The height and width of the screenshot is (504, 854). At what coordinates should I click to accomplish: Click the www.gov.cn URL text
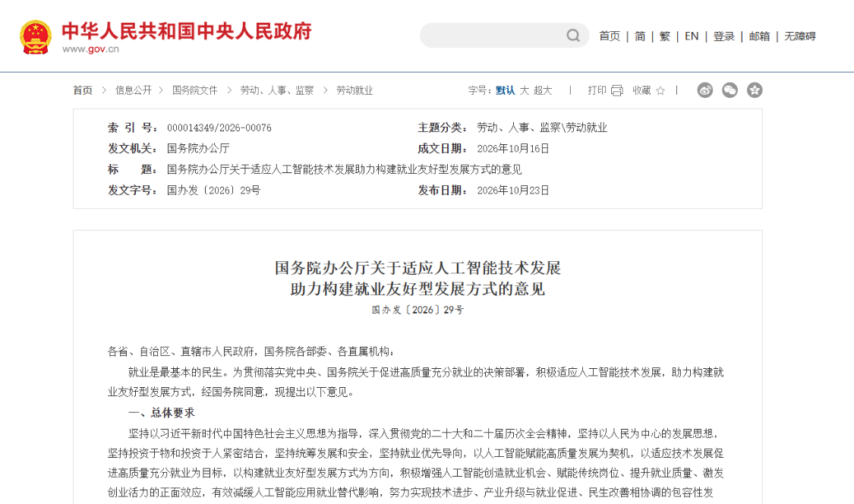[90, 49]
